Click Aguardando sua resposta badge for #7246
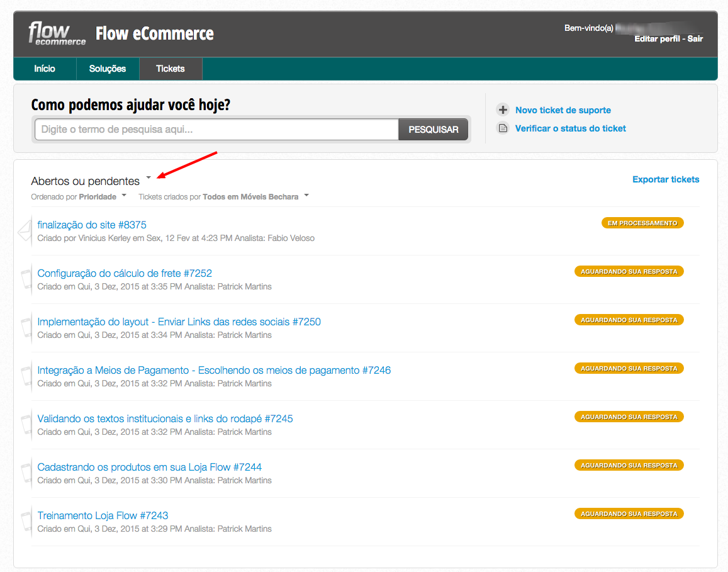This screenshot has width=728, height=572. (x=629, y=368)
